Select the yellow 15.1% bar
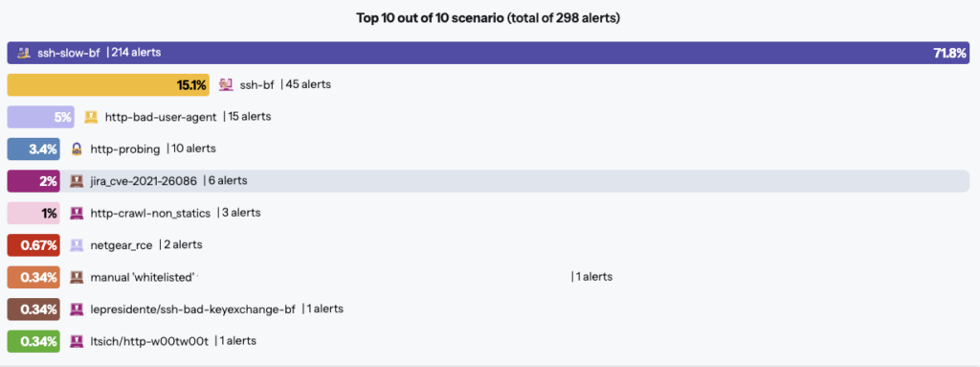 coord(108,84)
